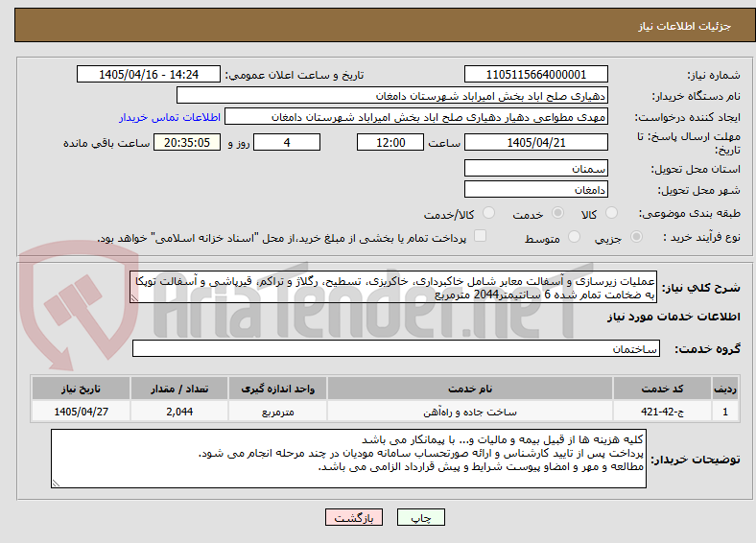
Task: Click the اطلاعات خدمات مورد نیاز heading
Action: point(673,317)
